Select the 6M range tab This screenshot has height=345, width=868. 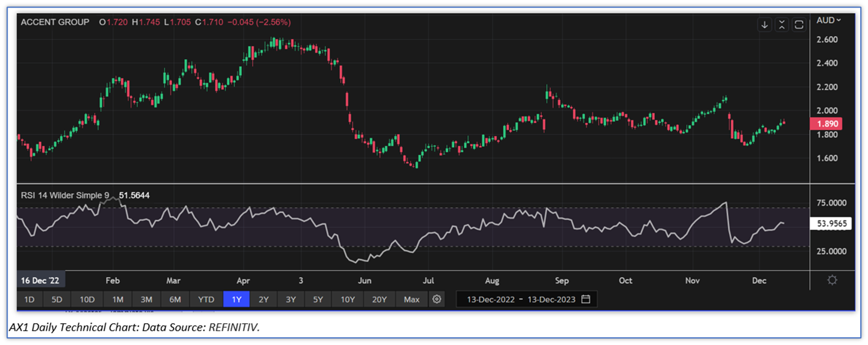pos(175,300)
